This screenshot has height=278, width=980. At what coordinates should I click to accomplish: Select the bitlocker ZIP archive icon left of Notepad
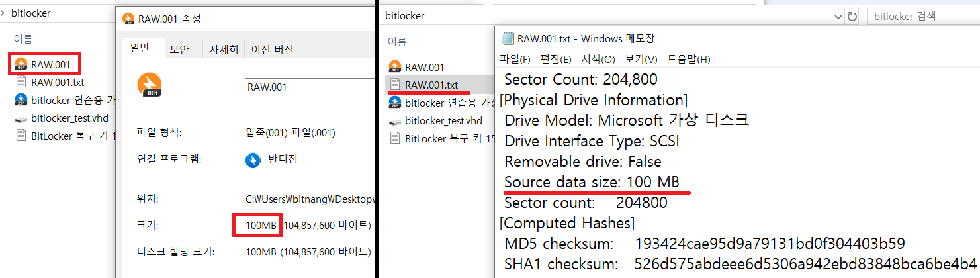pyautogui.click(x=395, y=102)
